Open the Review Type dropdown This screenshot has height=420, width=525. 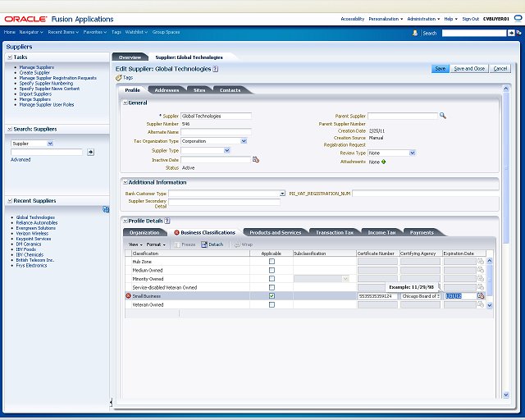click(412, 153)
